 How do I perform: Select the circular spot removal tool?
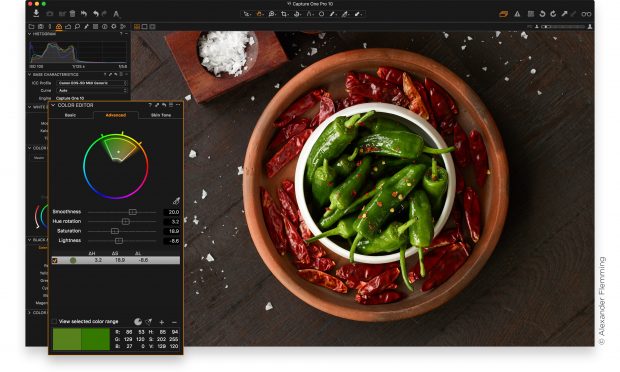[321, 14]
